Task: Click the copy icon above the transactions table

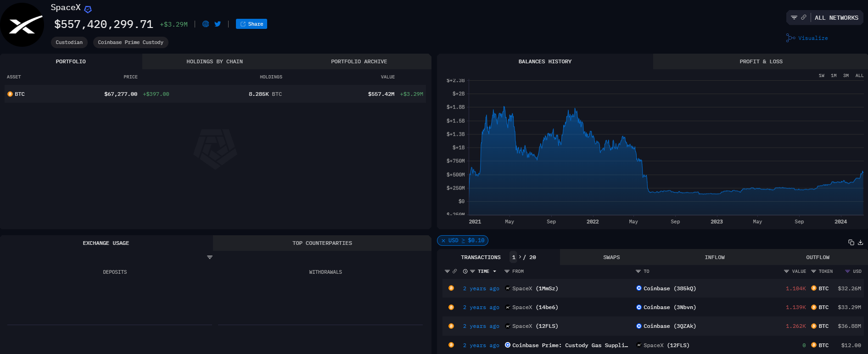Action: [x=851, y=242]
